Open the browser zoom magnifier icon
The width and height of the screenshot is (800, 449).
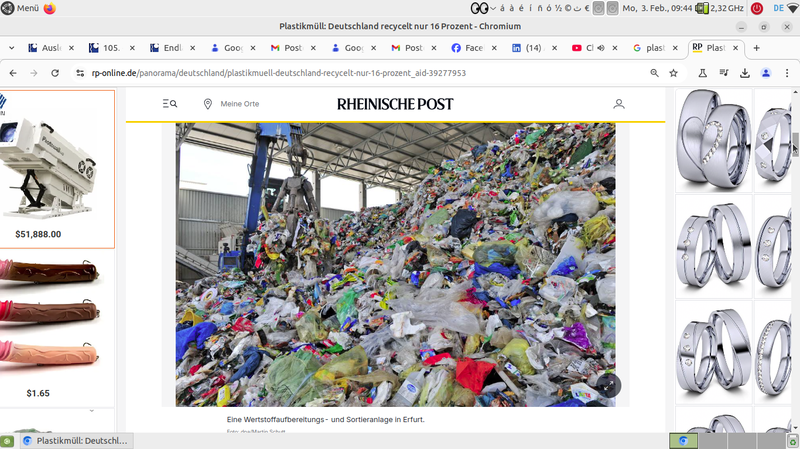click(x=654, y=73)
